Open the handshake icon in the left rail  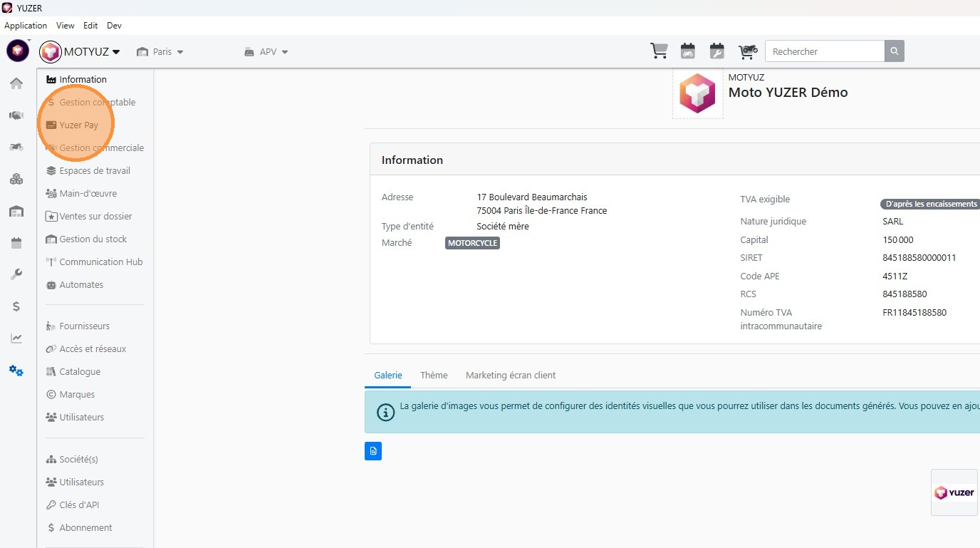16,115
